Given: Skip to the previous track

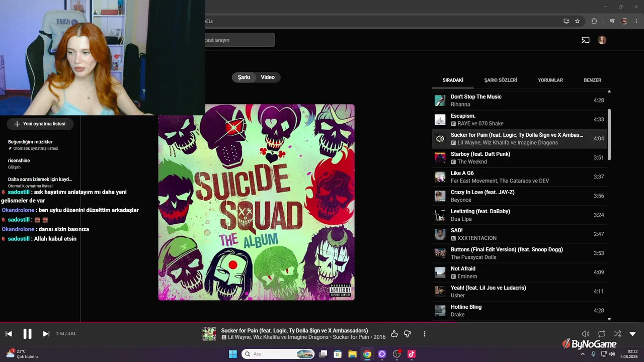Looking at the screenshot, I should pos(9,334).
